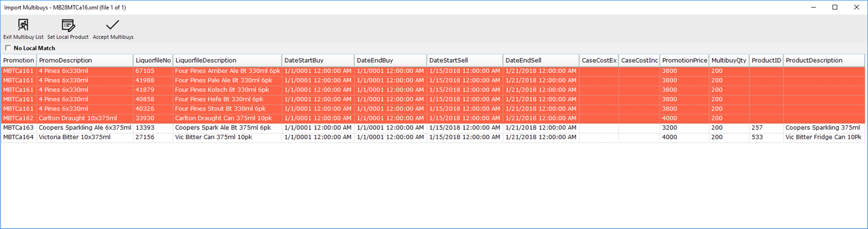Click the DateStartSell column header

[465, 60]
